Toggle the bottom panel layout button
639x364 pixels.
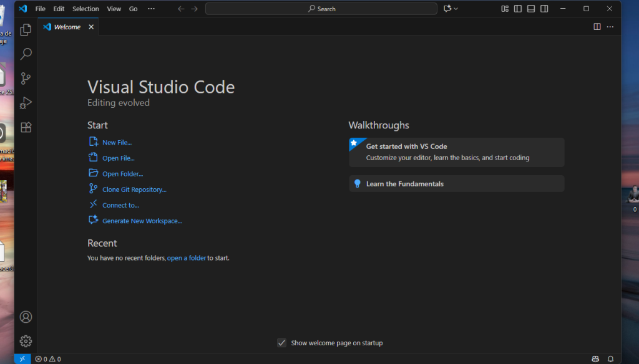pos(531,9)
